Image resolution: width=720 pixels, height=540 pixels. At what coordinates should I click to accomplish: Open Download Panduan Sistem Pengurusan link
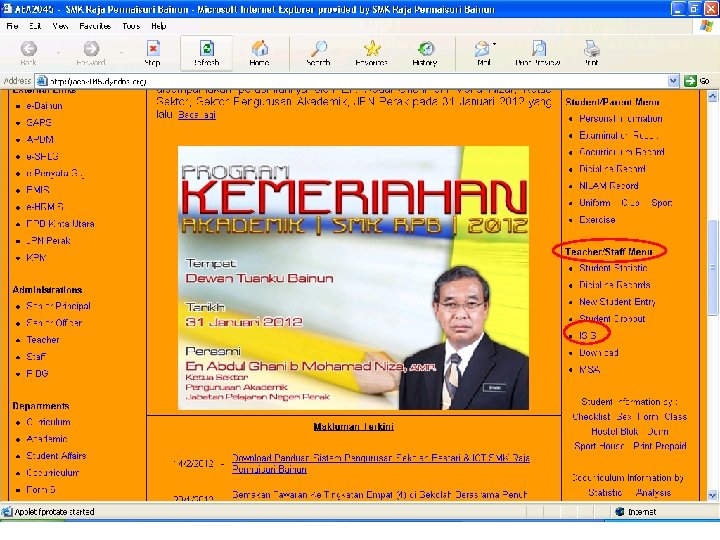381,463
